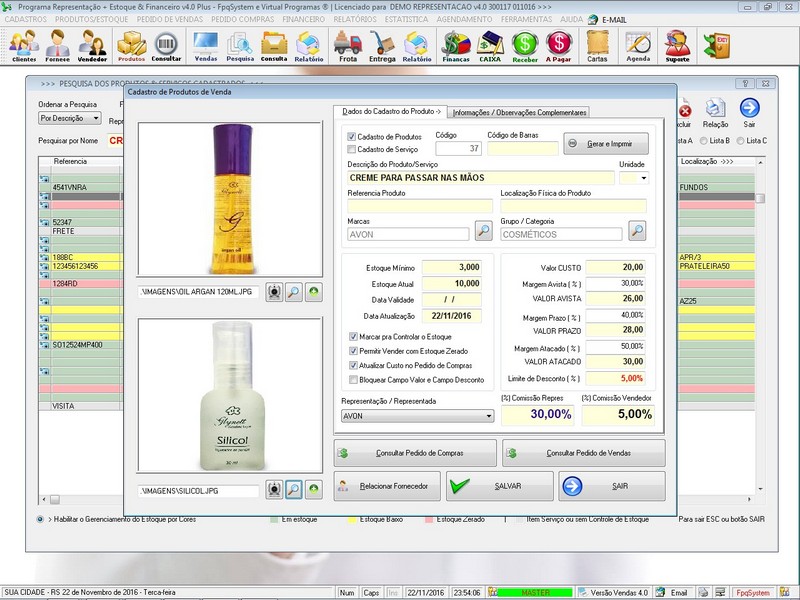Click the SALVAR button
The image size is (800, 600).
pos(499,486)
